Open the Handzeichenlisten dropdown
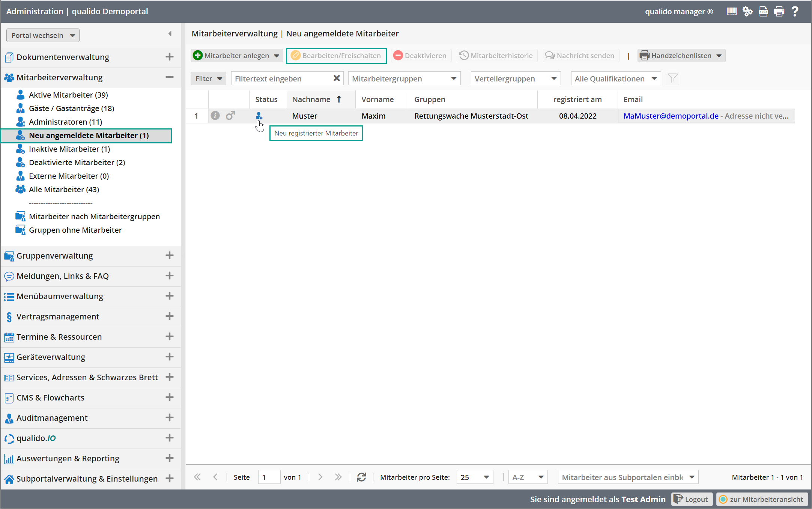 pos(681,56)
